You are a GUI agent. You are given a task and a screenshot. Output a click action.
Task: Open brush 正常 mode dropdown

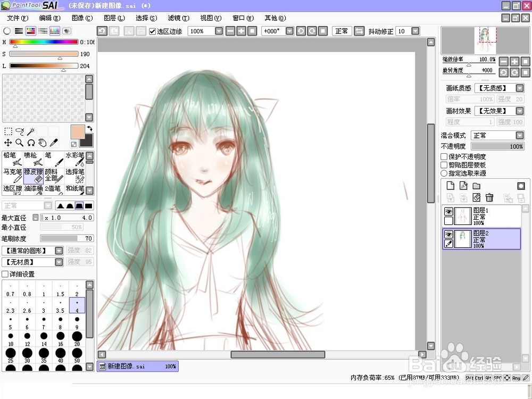pyautogui.click(x=48, y=205)
